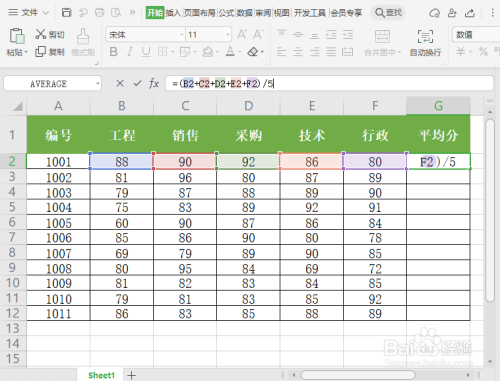Click the Cut (剪切) scissors icon
Viewport: 500px width, 381px height.
40,34
